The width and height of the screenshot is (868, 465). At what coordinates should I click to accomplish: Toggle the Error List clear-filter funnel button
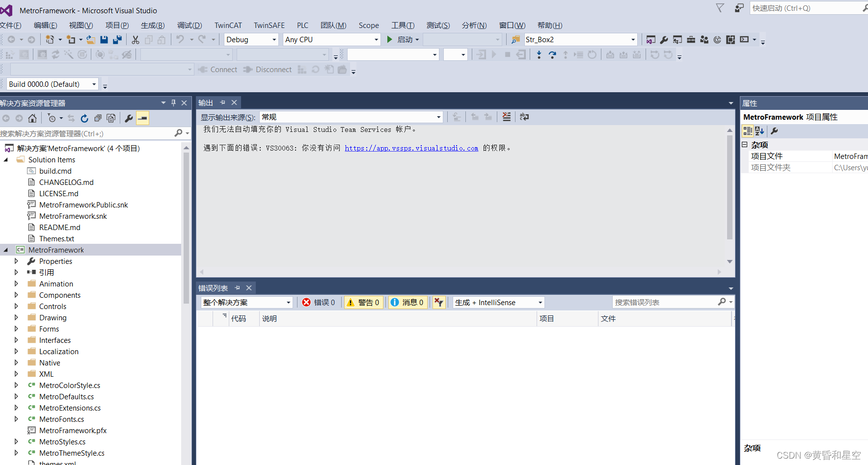pyautogui.click(x=439, y=303)
